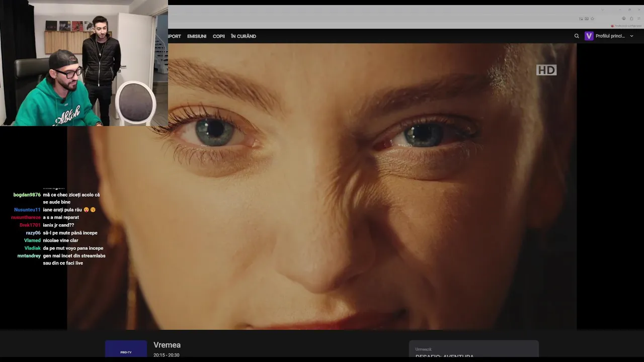644x362 pixels.
Task: Click chat username mntandrey
Action: coord(29,256)
